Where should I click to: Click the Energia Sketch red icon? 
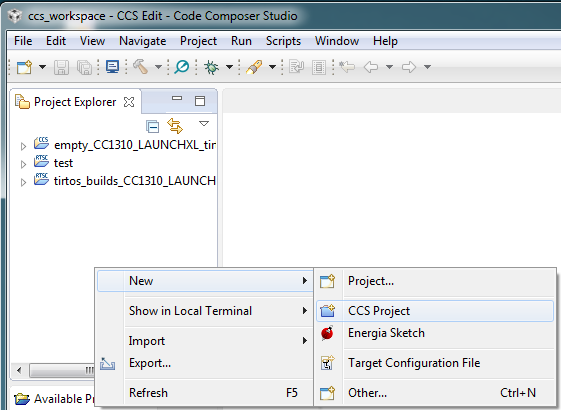tap(327, 333)
